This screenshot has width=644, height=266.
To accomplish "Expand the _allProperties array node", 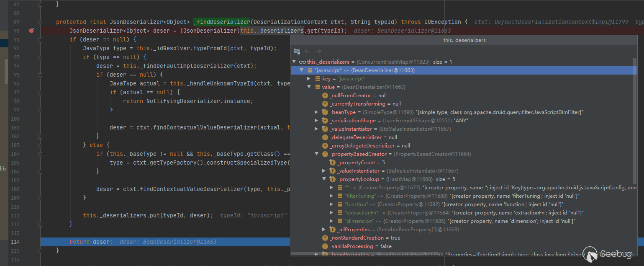I will (324, 230).
